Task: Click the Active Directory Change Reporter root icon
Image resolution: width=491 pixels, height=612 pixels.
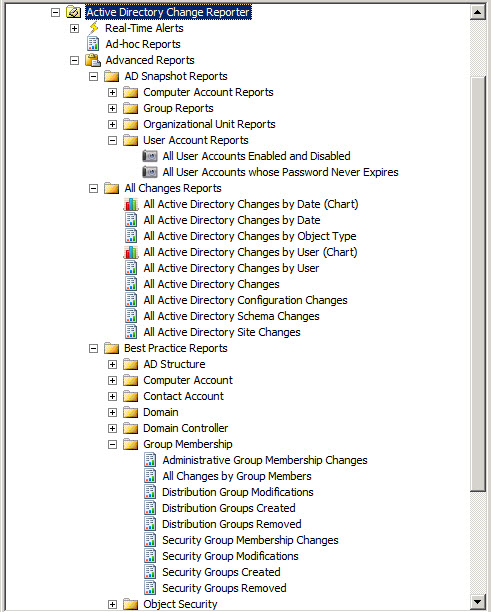Action: [x=74, y=12]
